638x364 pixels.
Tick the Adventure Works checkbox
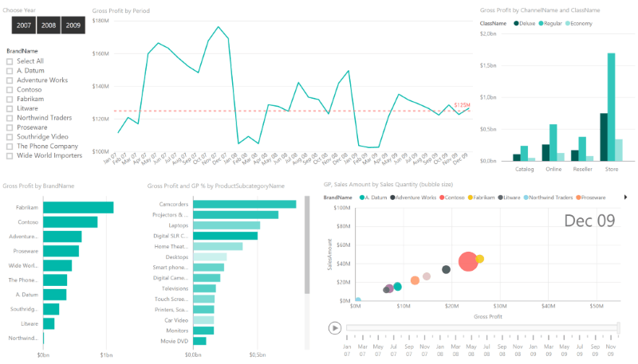point(10,80)
